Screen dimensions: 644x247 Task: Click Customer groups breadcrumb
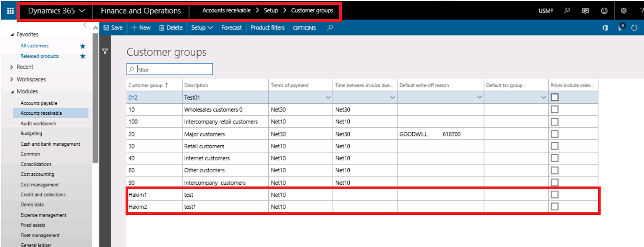312,10
